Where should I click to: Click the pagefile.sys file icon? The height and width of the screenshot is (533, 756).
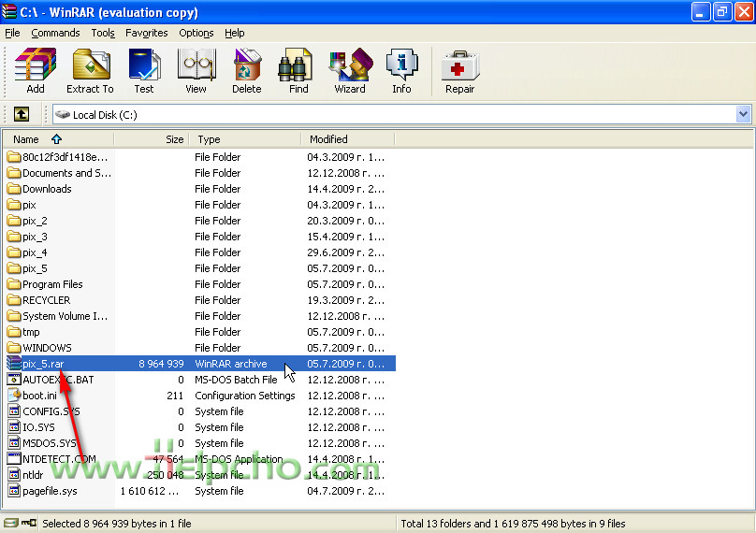[x=14, y=491]
